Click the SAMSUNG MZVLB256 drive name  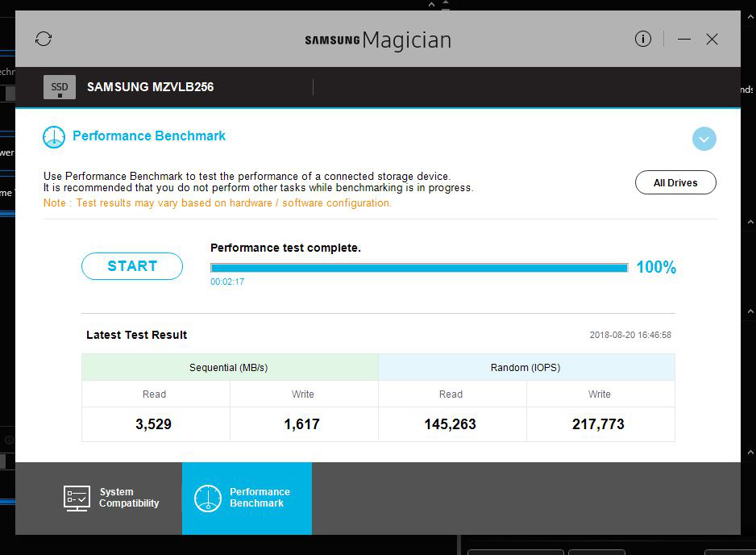point(150,87)
